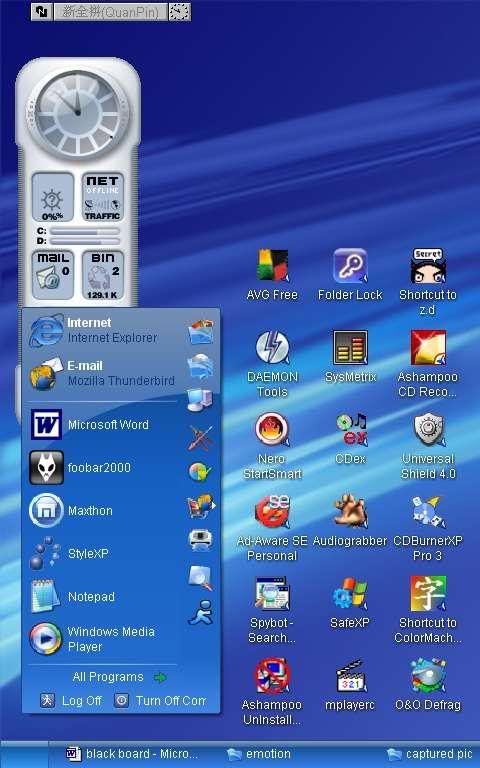Screen dimensions: 480x768
Task: Open My Pictures folder icon in Start menu
Action: 201,332
